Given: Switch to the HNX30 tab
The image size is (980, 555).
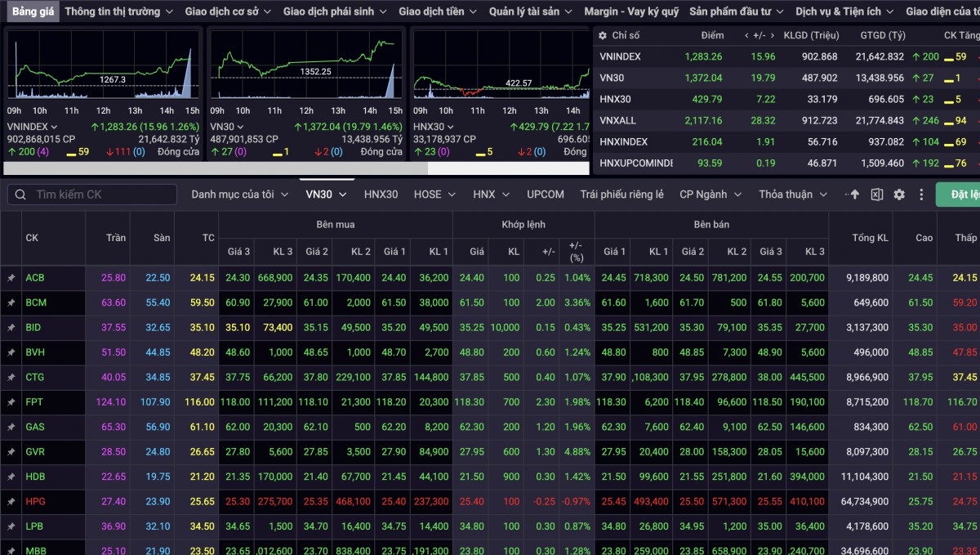Looking at the screenshot, I should pyautogui.click(x=381, y=195).
